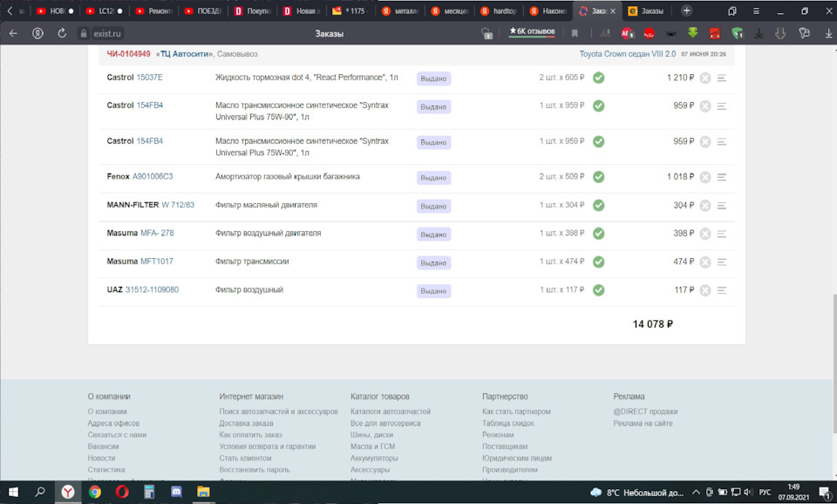Show hidden system tray icons chevron
This screenshot has height=504, width=837.
696,492
